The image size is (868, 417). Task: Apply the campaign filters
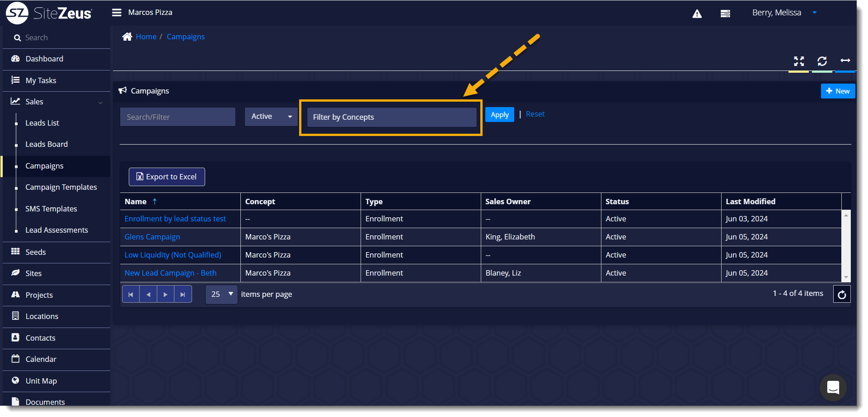point(500,115)
